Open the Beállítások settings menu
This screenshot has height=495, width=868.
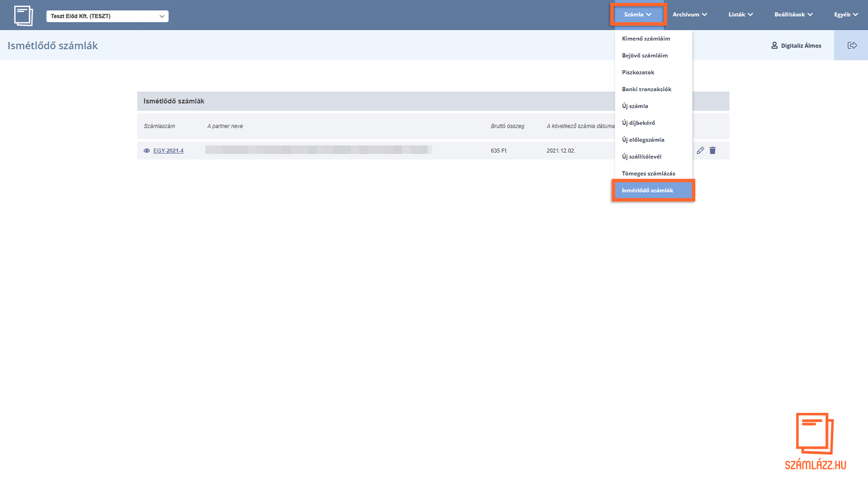(793, 15)
